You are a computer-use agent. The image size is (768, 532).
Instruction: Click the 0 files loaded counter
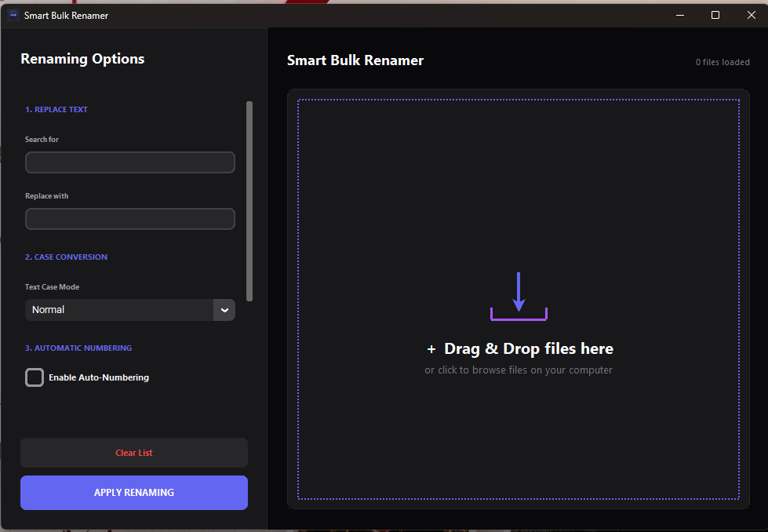(x=723, y=62)
